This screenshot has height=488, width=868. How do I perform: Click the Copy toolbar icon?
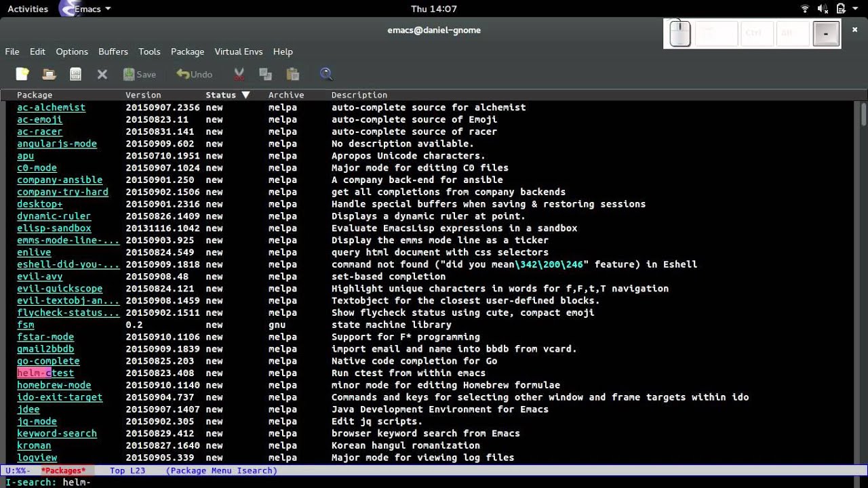(265, 74)
